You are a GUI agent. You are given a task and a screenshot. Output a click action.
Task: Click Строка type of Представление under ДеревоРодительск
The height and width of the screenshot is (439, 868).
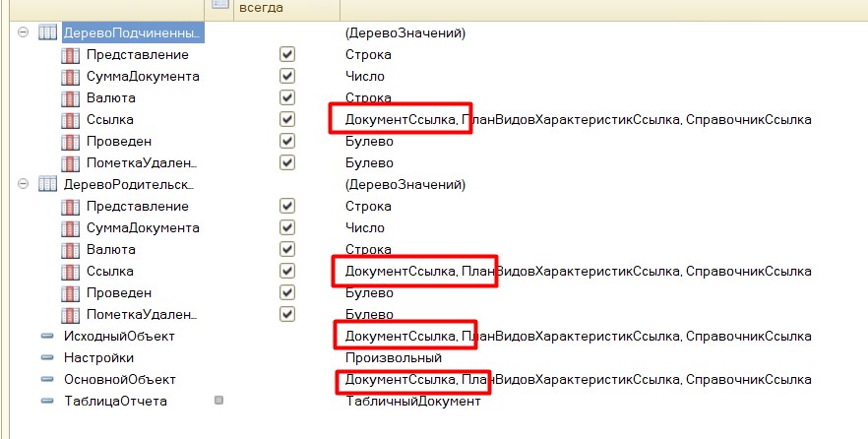pos(368,207)
